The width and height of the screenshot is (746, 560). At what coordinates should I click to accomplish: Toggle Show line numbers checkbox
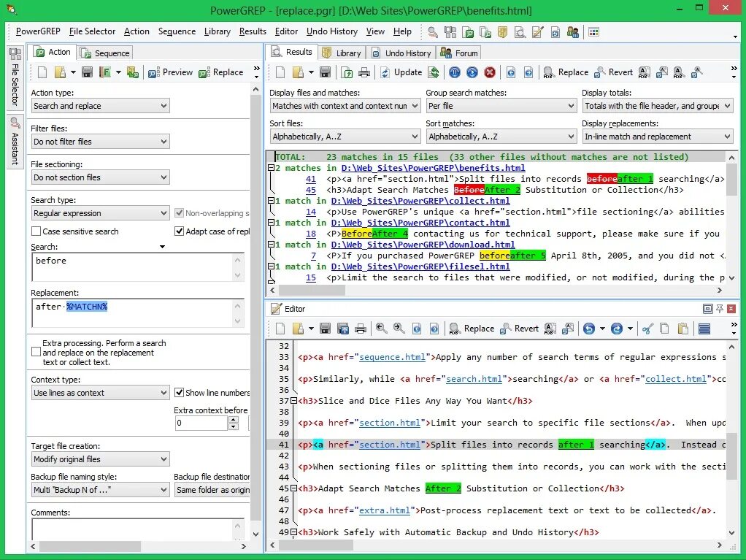tap(179, 393)
